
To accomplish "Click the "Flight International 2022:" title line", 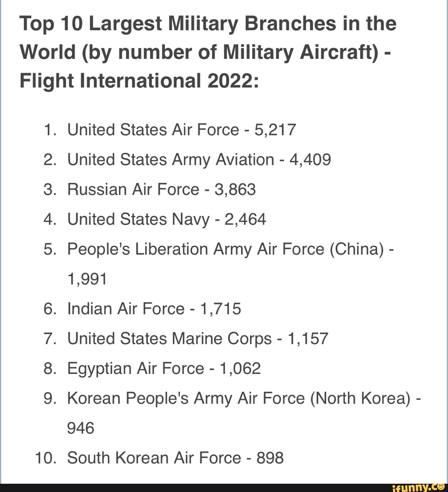I will click(139, 80).
